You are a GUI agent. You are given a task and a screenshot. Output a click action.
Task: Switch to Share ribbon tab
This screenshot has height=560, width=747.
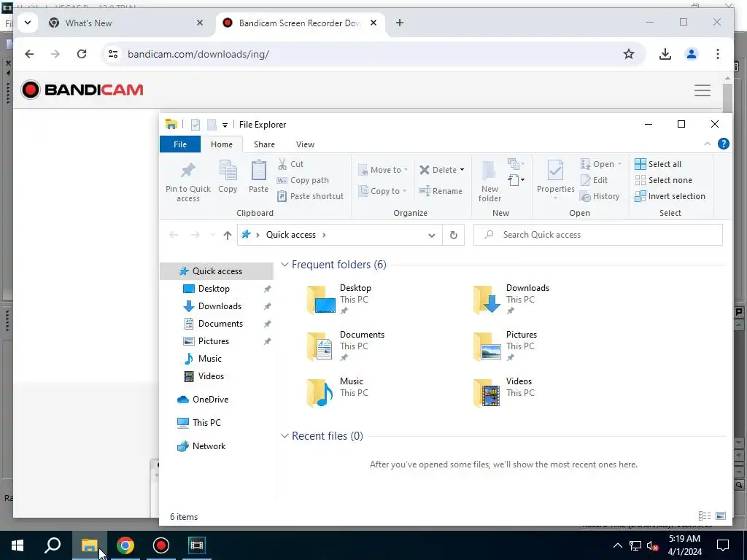pos(264,144)
